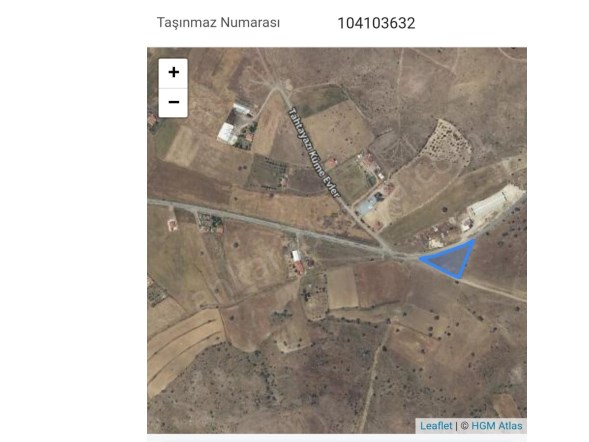Image resolution: width=589 pixels, height=442 pixels.
Task: Click the dirt path running south at bottom
Action: pos(372,379)
